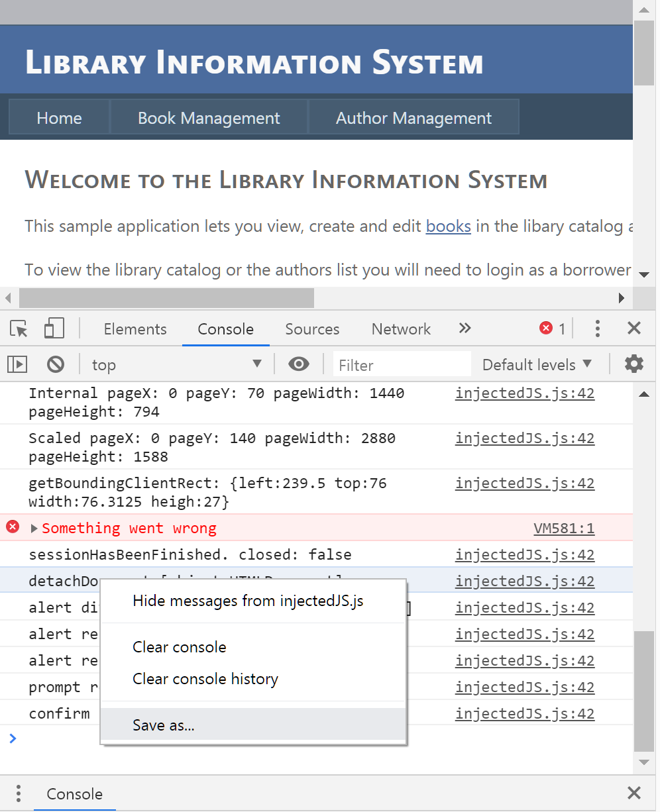660x812 pixels.
Task: Open the 'books' hyperlink
Action: (x=448, y=227)
